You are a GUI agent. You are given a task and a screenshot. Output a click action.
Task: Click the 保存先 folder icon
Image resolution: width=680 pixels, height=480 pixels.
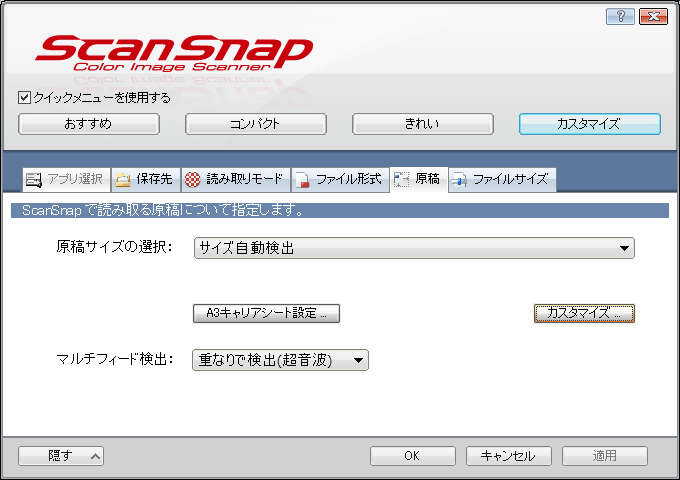tap(123, 180)
